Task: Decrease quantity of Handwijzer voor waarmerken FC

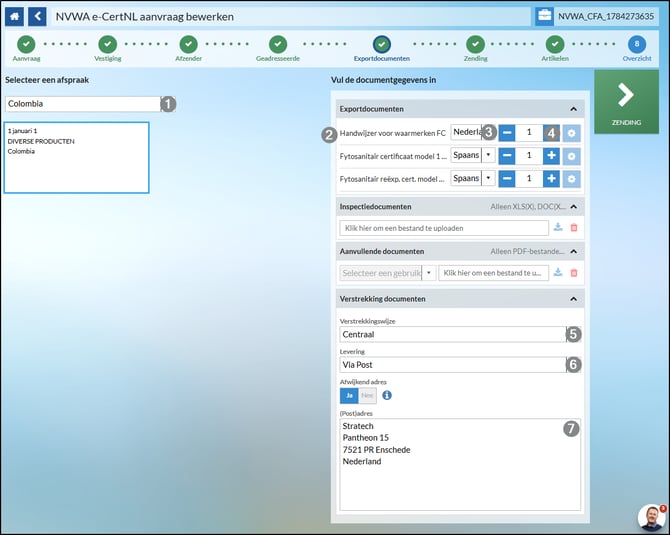Action: (x=507, y=133)
